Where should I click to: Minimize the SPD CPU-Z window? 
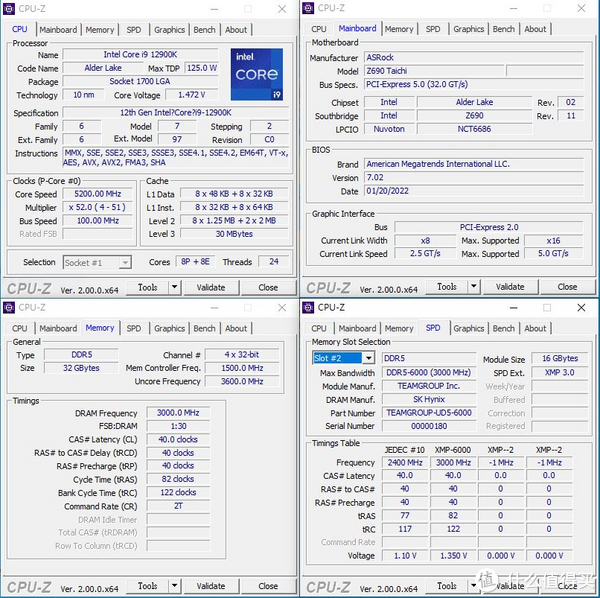tap(514, 308)
